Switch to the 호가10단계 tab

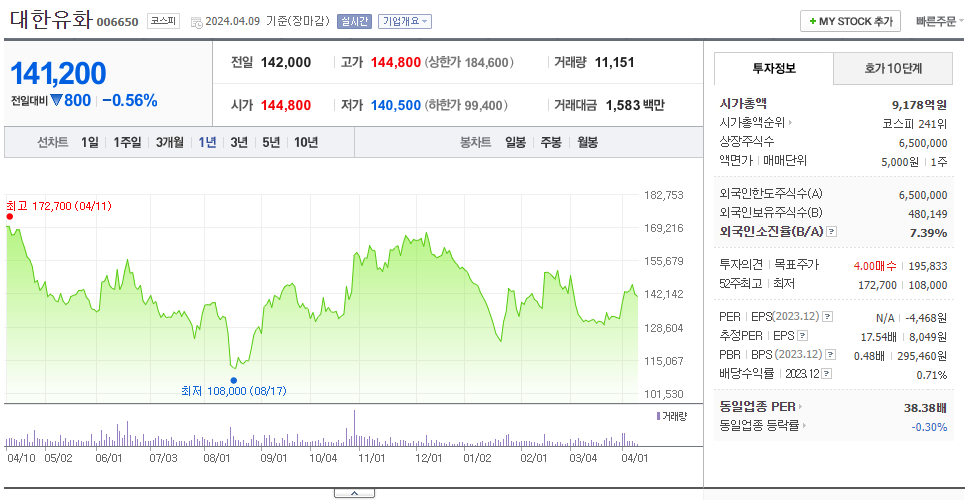pyautogui.click(x=893, y=69)
